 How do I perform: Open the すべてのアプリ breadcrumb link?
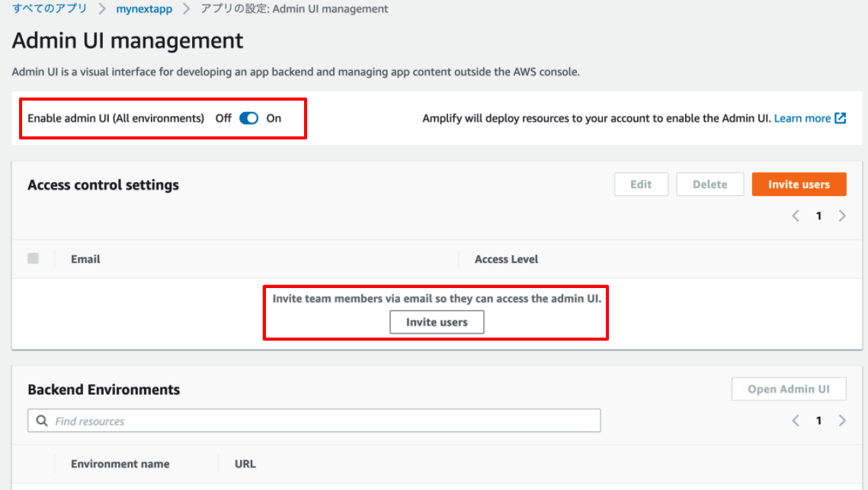(x=50, y=8)
